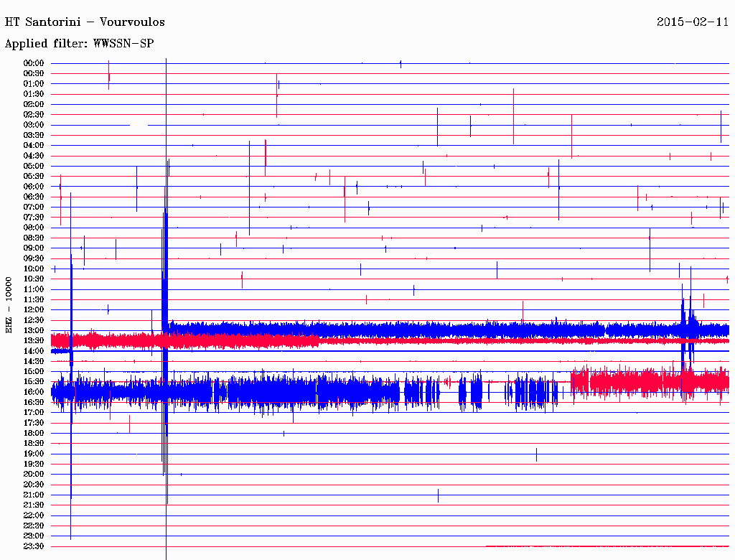This screenshot has width=735, height=560.
Task: Click the '05:00' time label
Action: click(x=34, y=166)
